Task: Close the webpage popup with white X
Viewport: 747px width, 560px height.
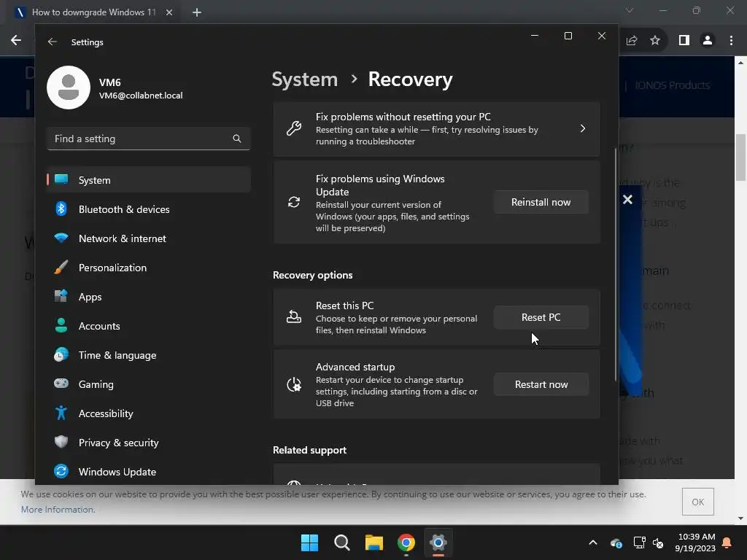Action: click(x=628, y=200)
